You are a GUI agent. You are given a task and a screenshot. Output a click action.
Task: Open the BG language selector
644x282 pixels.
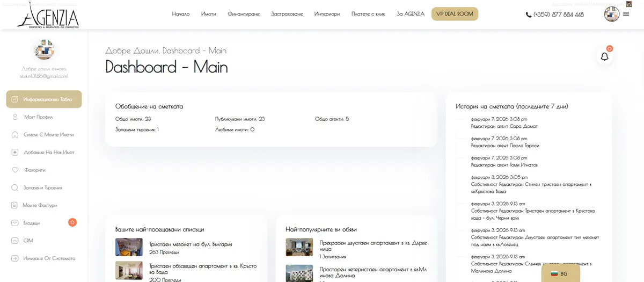click(x=560, y=273)
